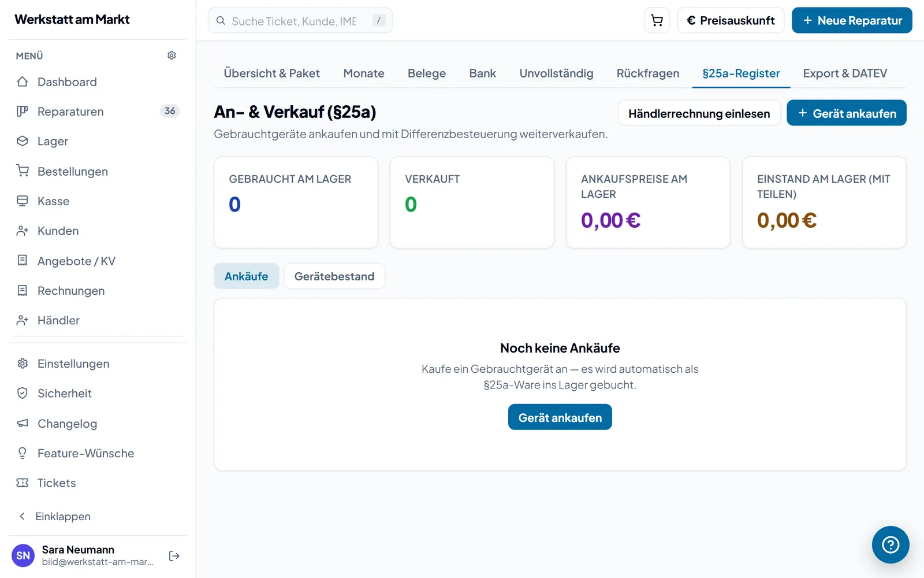Click the Angebote / KV document icon
Viewport: 924px width, 578px height.
(x=23, y=261)
